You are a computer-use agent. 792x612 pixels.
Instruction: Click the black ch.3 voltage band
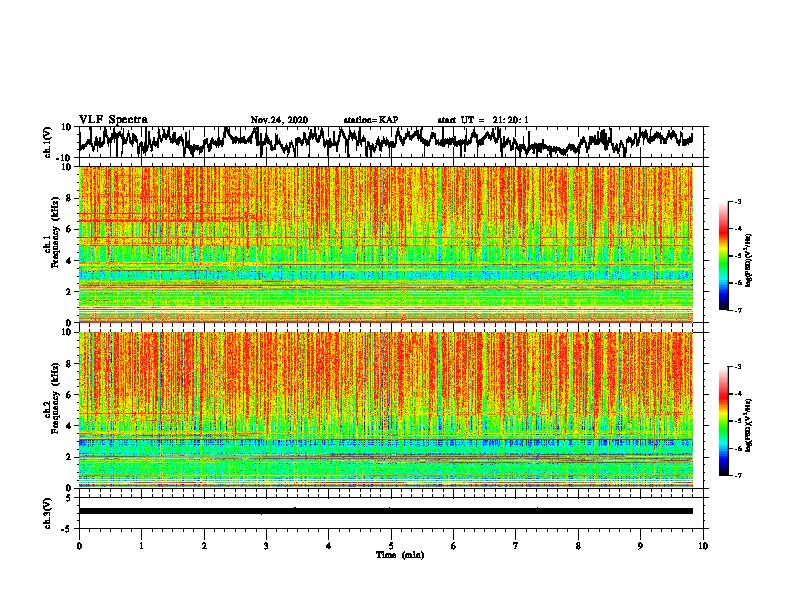click(386, 511)
